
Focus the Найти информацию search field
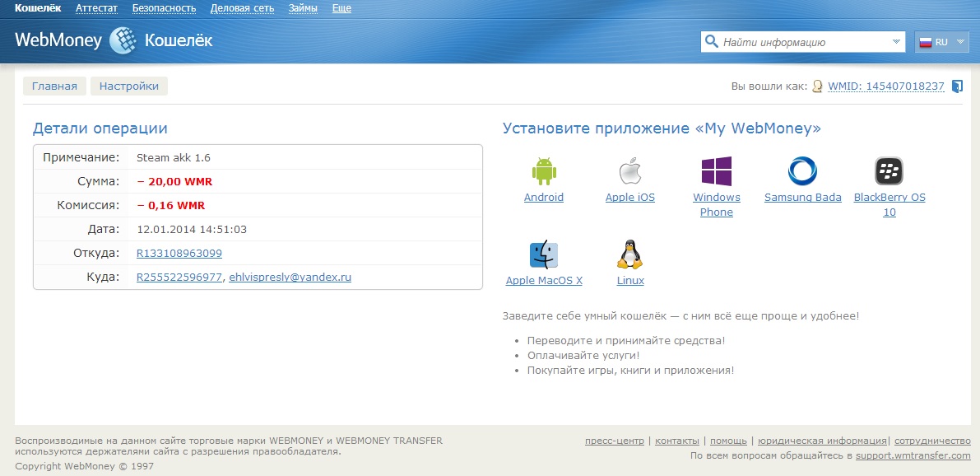pyautogui.click(x=805, y=43)
